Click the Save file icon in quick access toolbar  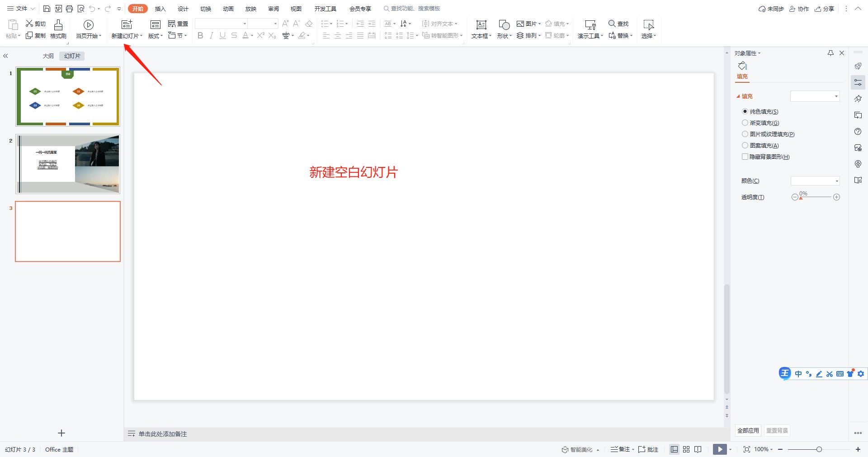[x=47, y=9]
